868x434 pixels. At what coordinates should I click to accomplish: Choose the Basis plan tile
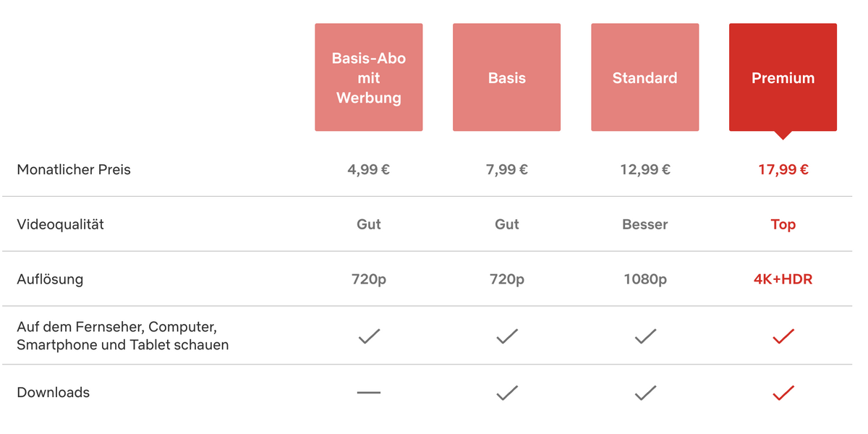point(507,77)
